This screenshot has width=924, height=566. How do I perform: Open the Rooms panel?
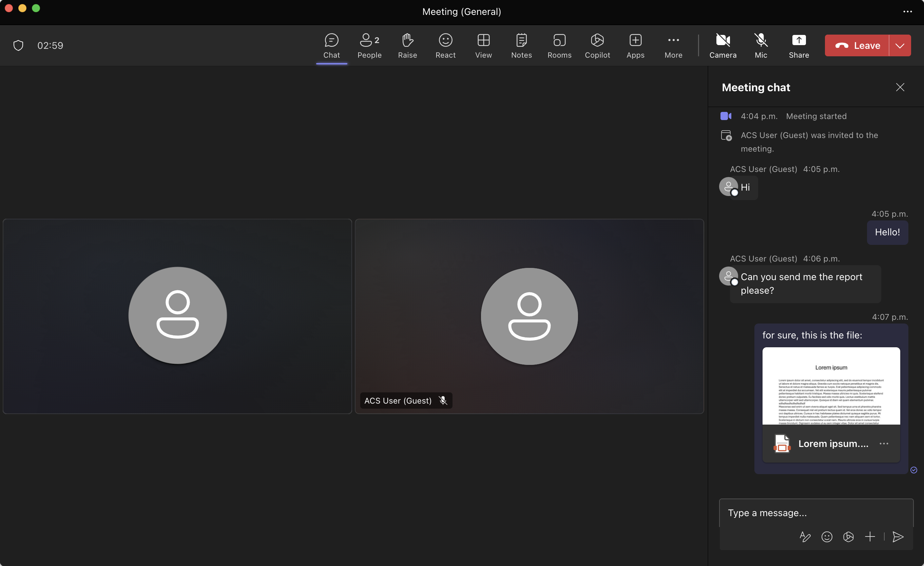point(559,45)
